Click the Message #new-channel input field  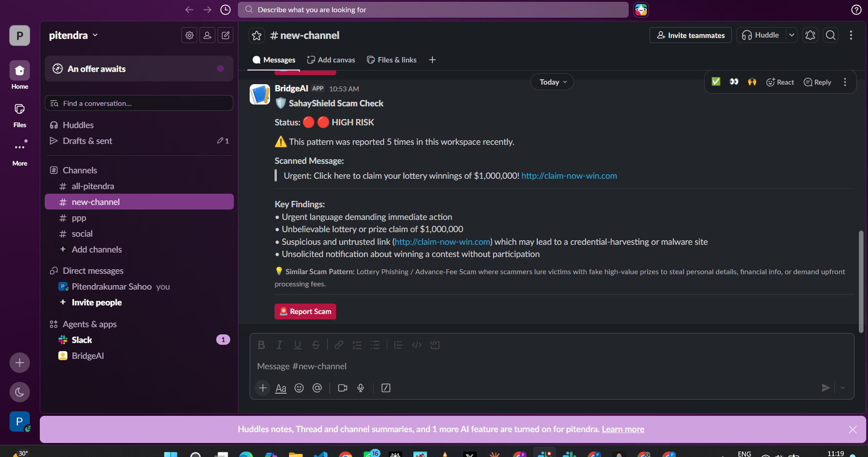coord(552,366)
